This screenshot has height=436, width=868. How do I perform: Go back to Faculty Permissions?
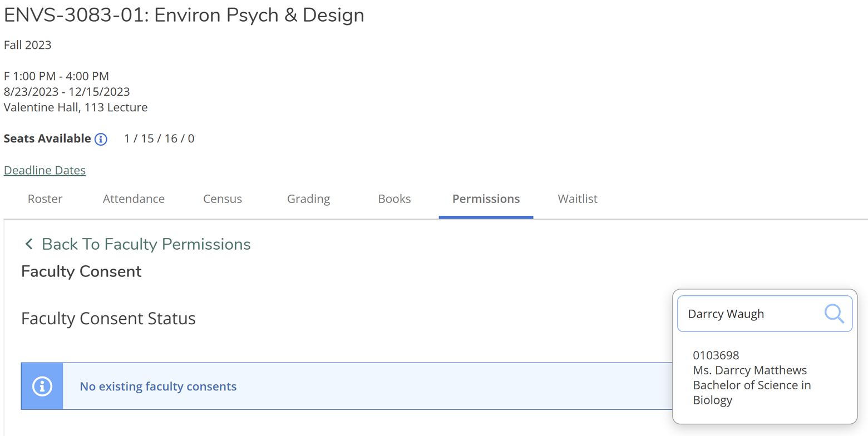(146, 244)
